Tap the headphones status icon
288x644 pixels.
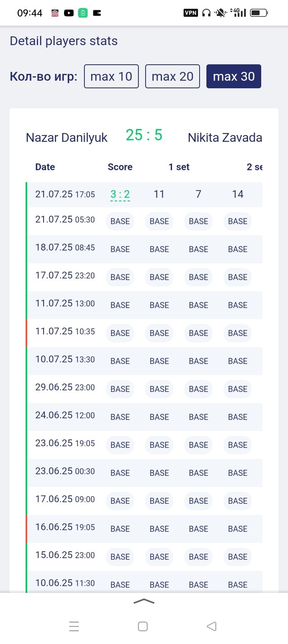tap(206, 13)
